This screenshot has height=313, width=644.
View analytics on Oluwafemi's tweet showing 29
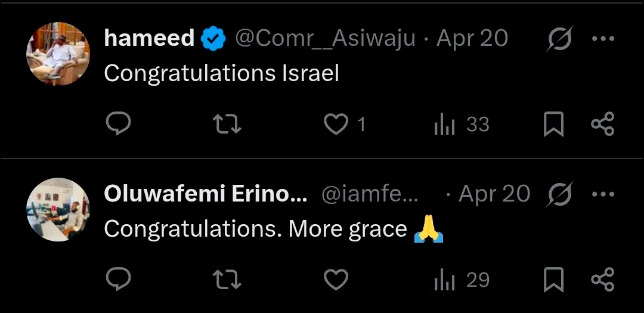point(445,280)
